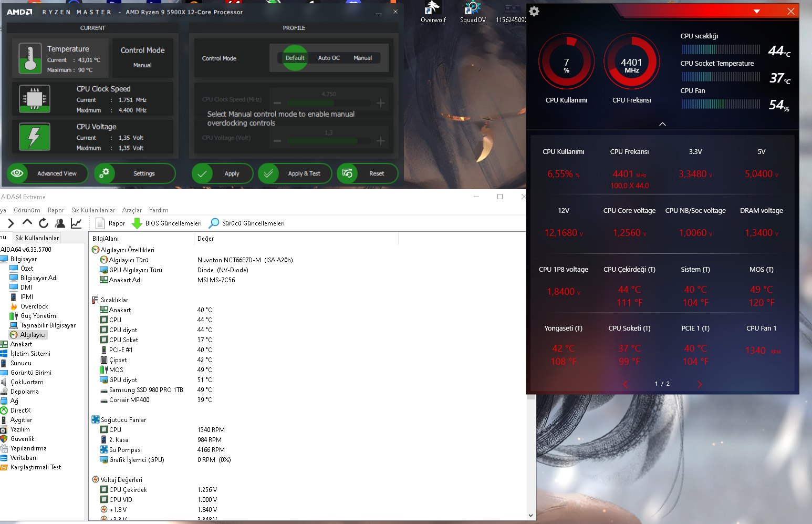
Task: Select İşletim Sistemi in the AIDA64 tree
Action: 30,354
